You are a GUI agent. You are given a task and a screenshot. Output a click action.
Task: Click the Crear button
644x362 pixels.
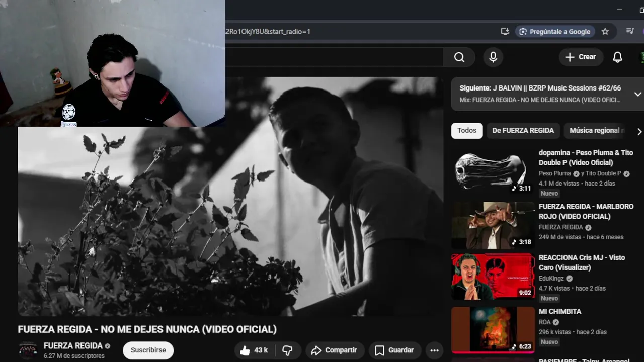(580, 57)
